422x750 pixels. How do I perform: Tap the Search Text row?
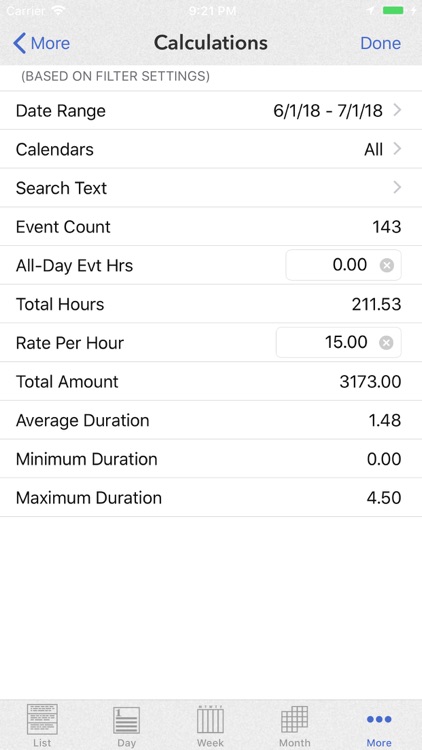(211, 188)
